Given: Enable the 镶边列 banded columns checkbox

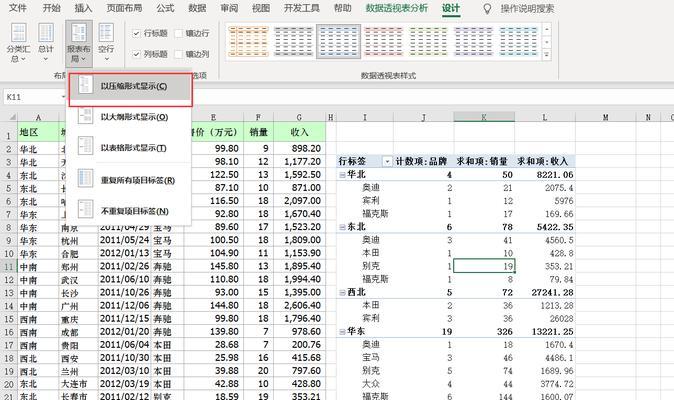Looking at the screenshot, I should [x=179, y=54].
